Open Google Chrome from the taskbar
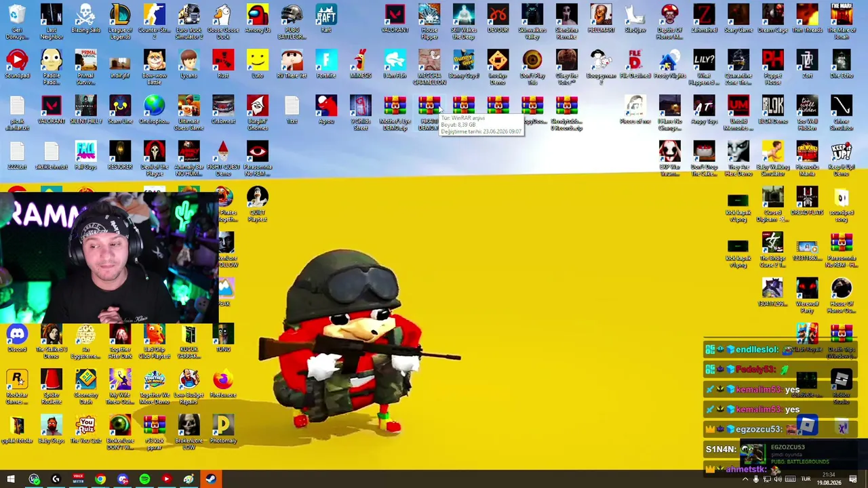 [x=100, y=480]
